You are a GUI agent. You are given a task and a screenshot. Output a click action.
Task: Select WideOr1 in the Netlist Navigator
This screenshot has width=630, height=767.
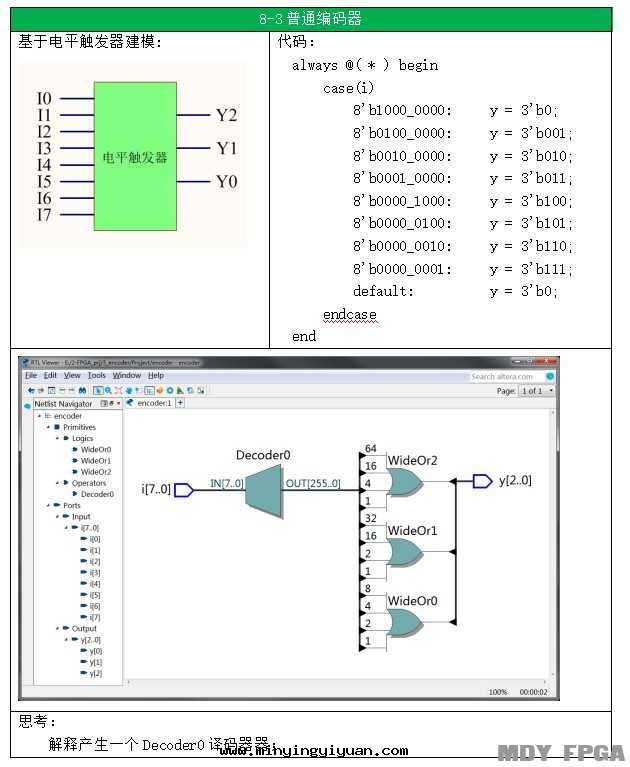pyautogui.click(x=96, y=461)
